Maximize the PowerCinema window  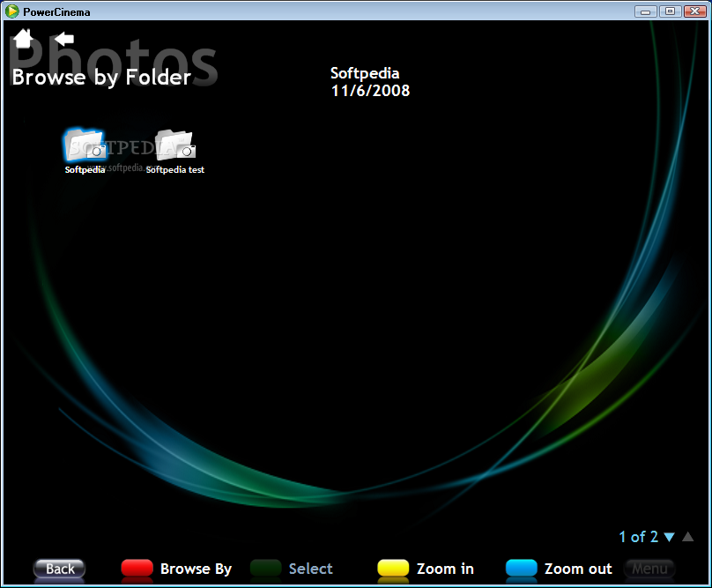coord(670,11)
